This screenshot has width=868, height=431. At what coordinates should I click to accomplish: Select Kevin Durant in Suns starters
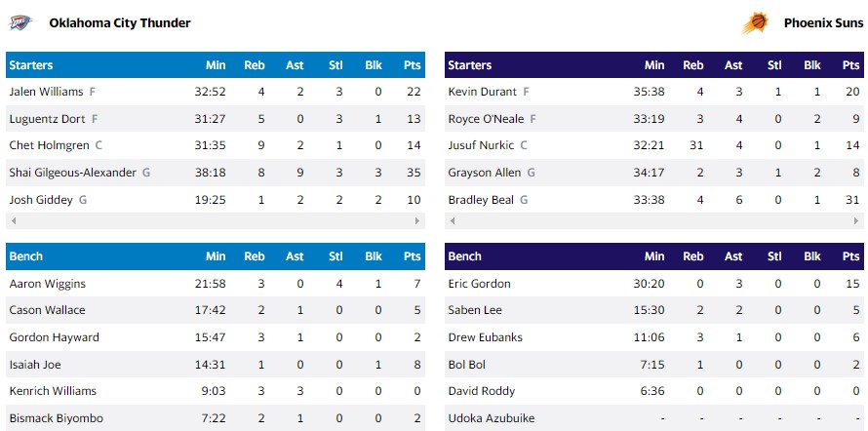tap(483, 92)
